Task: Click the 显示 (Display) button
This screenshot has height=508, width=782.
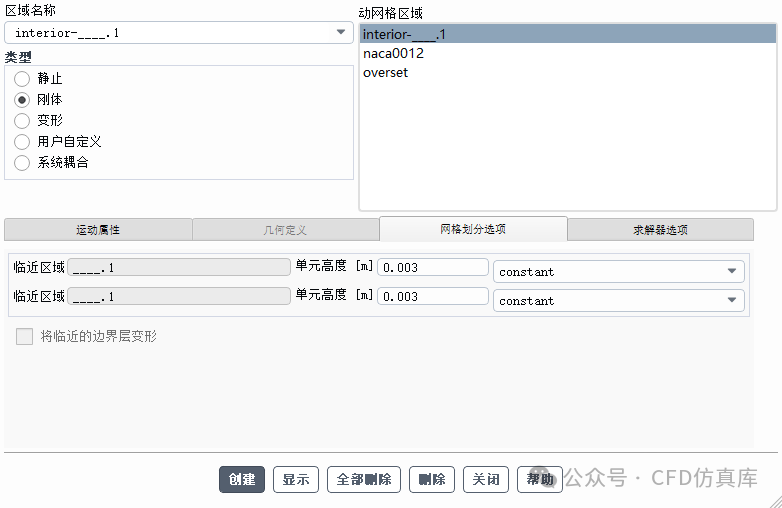Action: [296, 480]
